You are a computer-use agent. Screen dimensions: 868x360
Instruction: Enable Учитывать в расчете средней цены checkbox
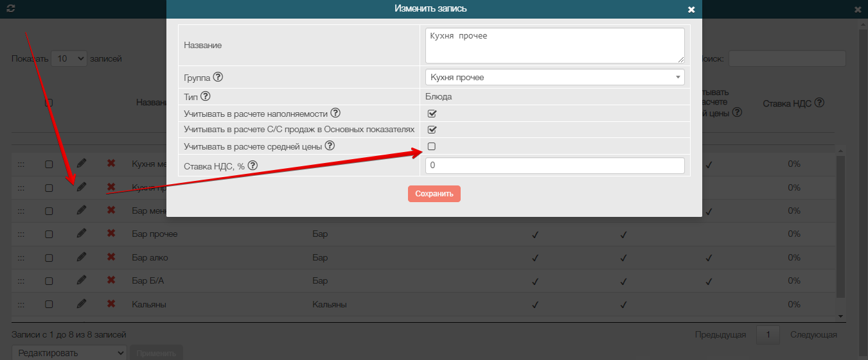pyautogui.click(x=432, y=146)
